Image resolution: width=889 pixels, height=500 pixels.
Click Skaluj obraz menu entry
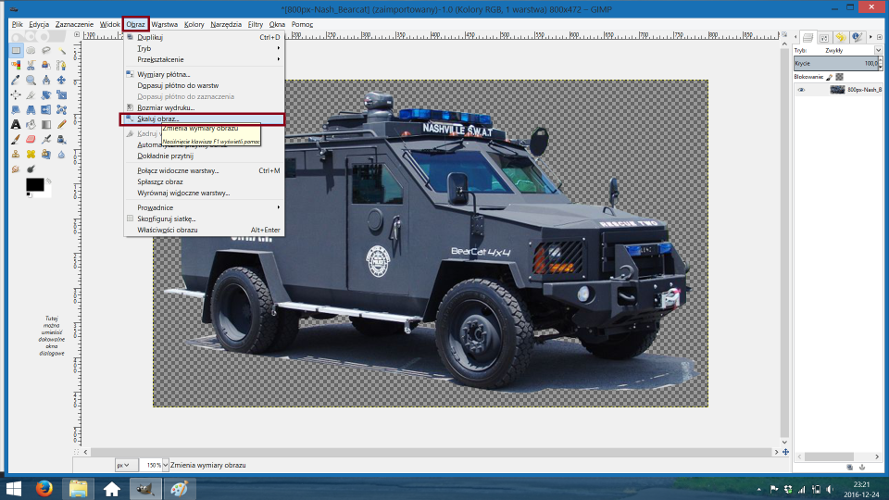coord(202,119)
